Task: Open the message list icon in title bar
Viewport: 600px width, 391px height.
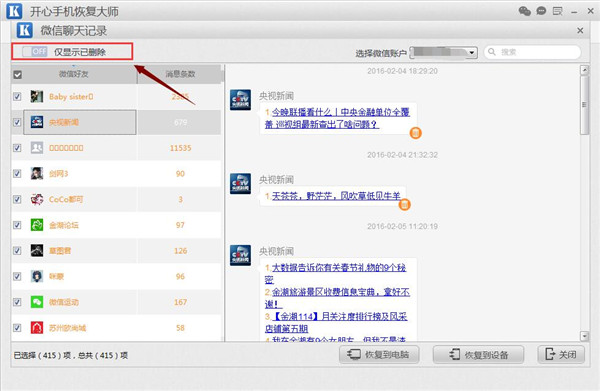Action: (x=558, y=11)
